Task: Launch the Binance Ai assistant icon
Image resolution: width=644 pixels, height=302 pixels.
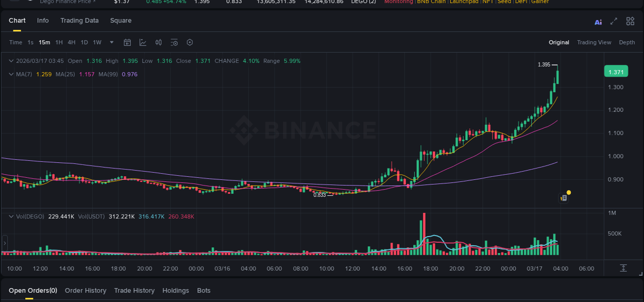Action: 598,21
